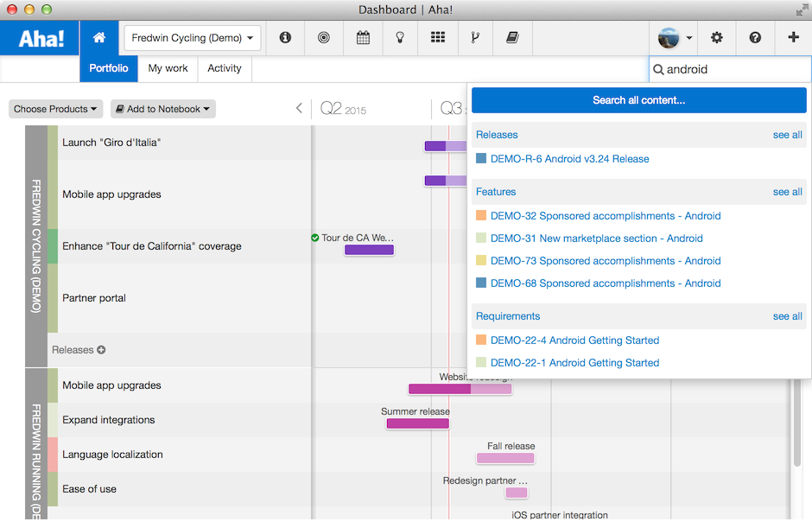The height and width of the screenshot is (528, 812).
Task: Click see all for Requirements results
Action: [787, 316]
